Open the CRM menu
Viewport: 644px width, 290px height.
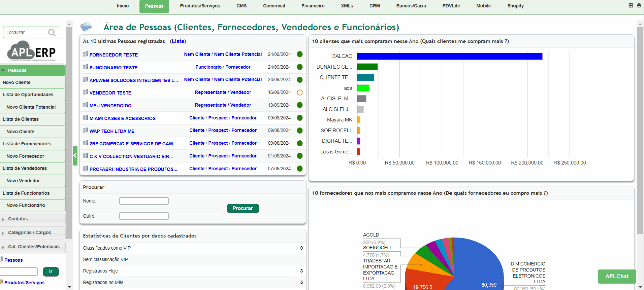(x=375, y=6)
